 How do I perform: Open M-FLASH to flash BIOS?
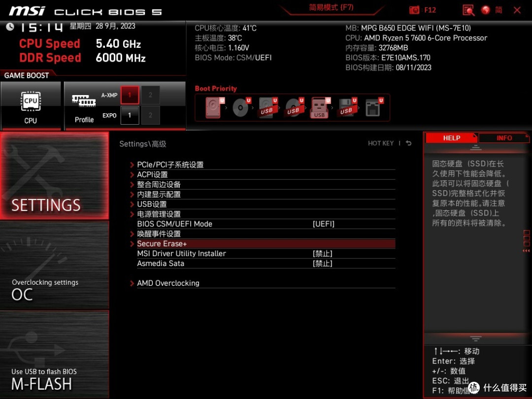click(54, 355)
